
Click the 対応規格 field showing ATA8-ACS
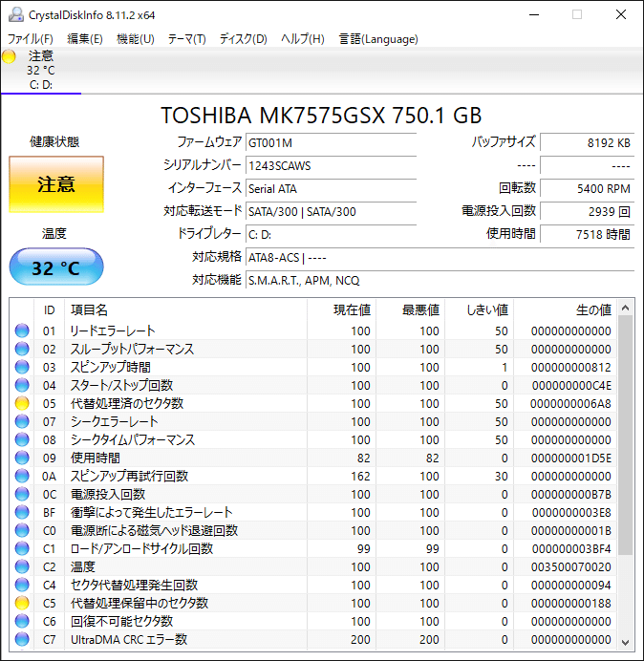[440, 257]
